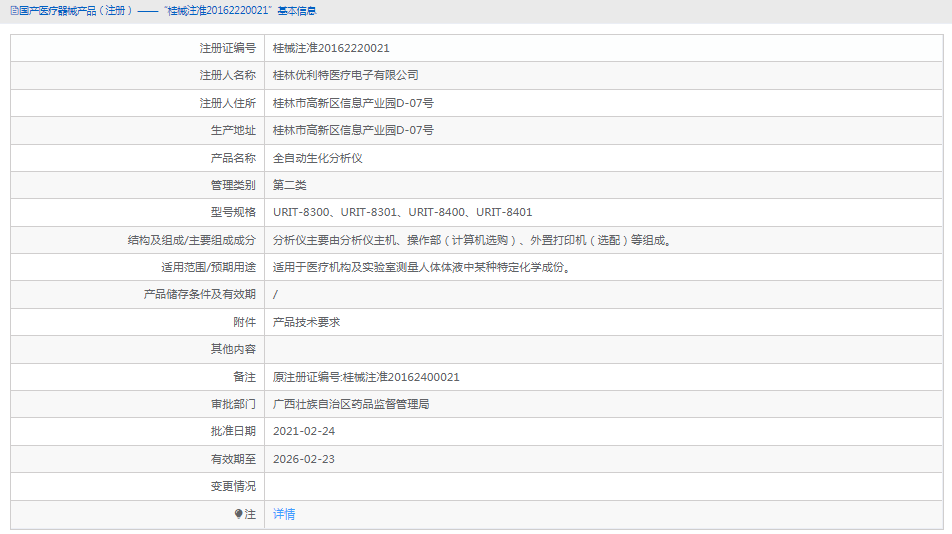Click the document icon before 国产医疗器械产品

pos(14,11)
